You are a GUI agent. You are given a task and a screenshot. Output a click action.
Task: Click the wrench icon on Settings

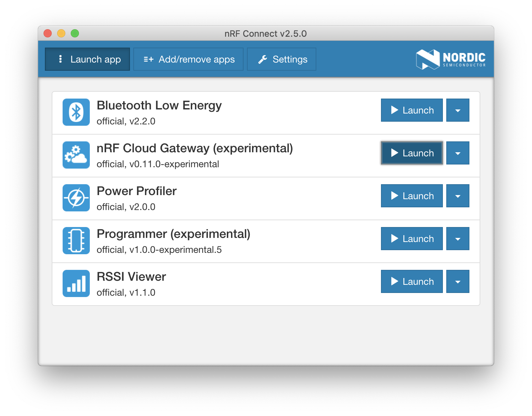click(262, 59)
